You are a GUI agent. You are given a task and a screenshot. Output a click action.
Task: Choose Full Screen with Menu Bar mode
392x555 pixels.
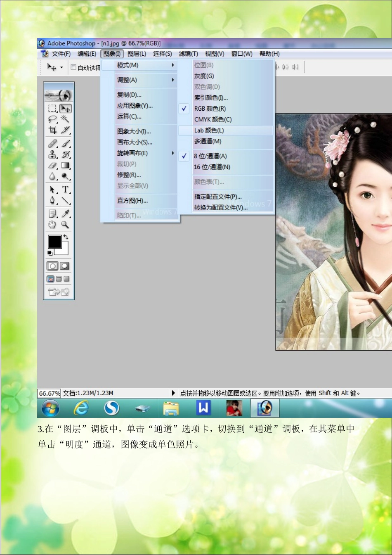pyautogui.click(x=59, y=279)
